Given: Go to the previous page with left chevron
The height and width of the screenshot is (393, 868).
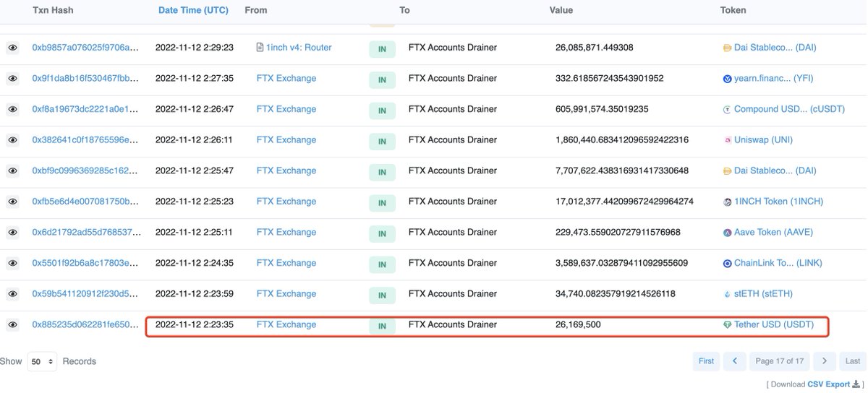Looking at the screenshot, I should tap(734, 360).
